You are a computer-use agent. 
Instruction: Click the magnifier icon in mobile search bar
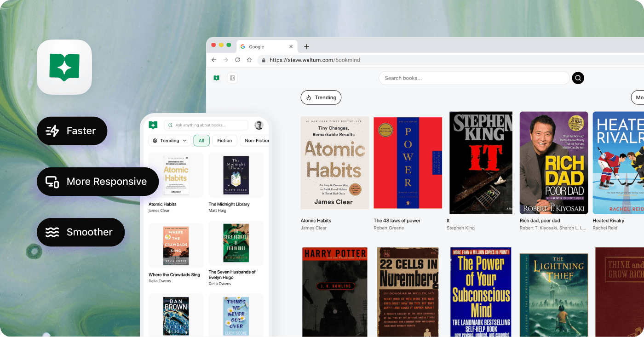pos(171,125)
